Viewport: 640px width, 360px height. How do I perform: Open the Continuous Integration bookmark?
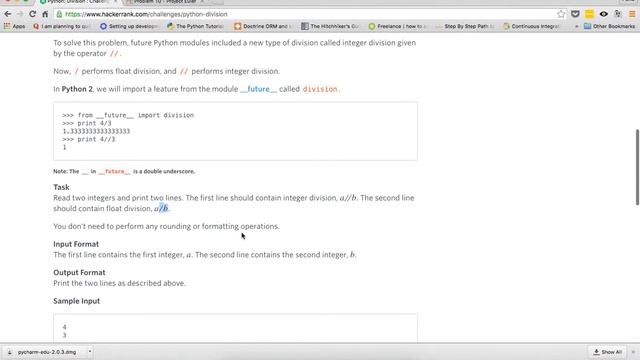(531, 26)
